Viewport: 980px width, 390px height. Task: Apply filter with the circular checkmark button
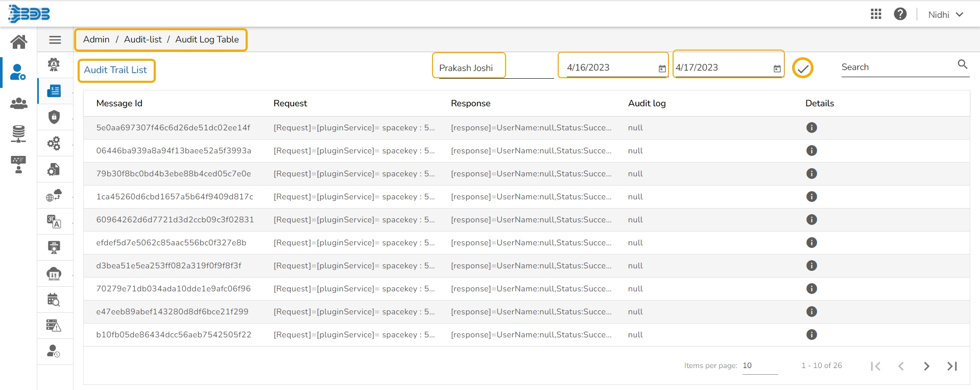[x=802, y=68]
